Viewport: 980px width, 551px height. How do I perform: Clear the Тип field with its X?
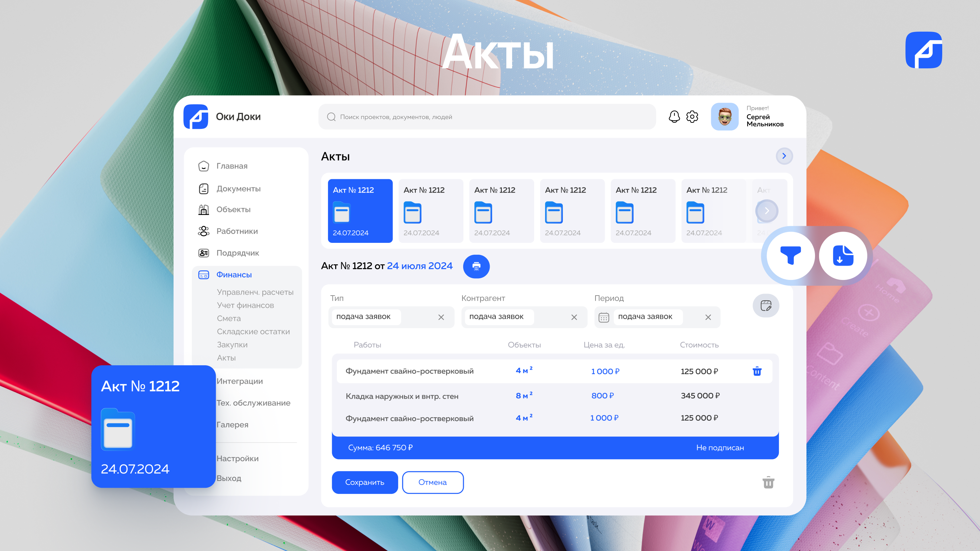point(441,317)
